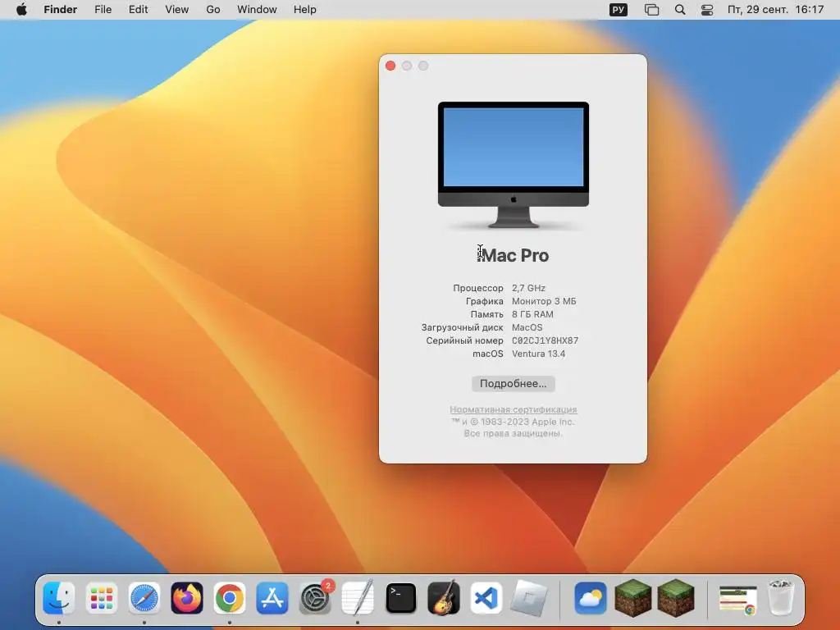Open Launchpad in the Dock
Viewport: 840px width, 630px height.
pos(101,598)
